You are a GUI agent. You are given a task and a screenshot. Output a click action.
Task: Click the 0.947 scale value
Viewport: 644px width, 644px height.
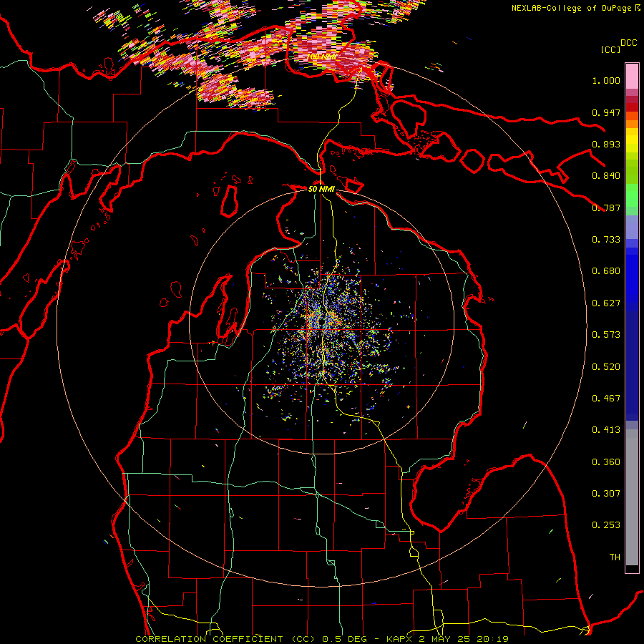click(x=606, y=112)
